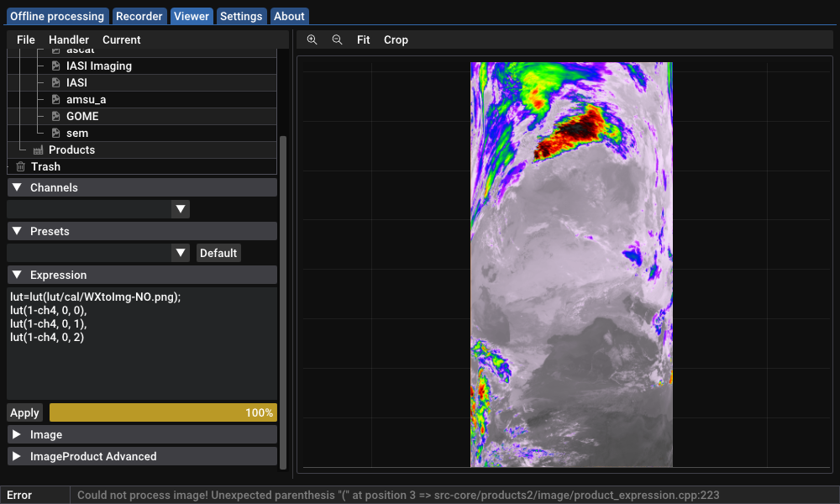The width and height of the screenshot is (840, 504).
Task: Click the zoom out magnifier icon
Action: 337,40
